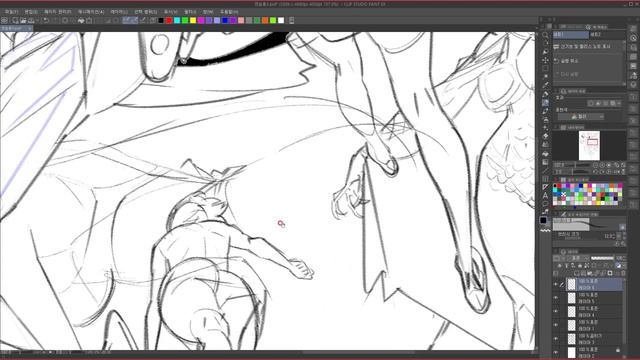The width and height of the screenshot is (640, 360).
Task: Select the Eraser tool
Action: tap(545, 136)
